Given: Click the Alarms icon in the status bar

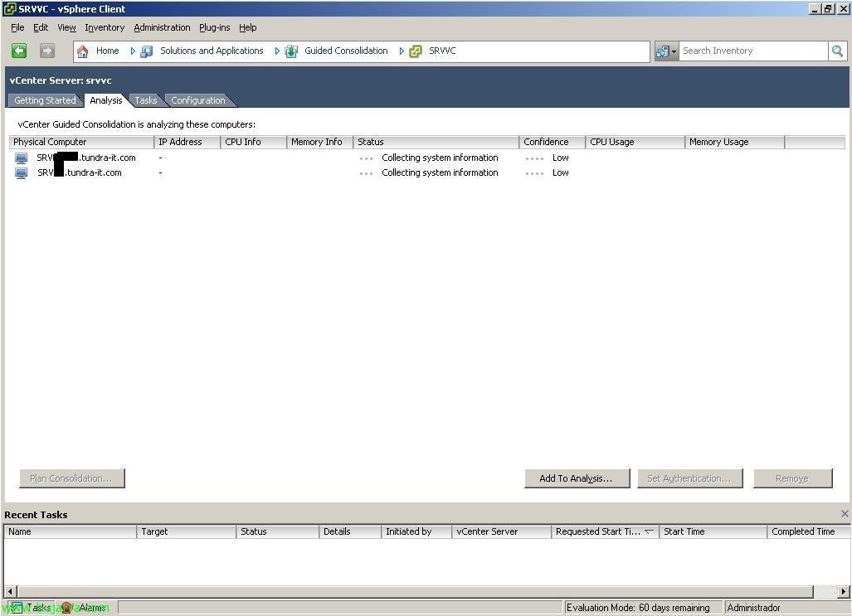Looking at the screenshot, I should [66, 608].
